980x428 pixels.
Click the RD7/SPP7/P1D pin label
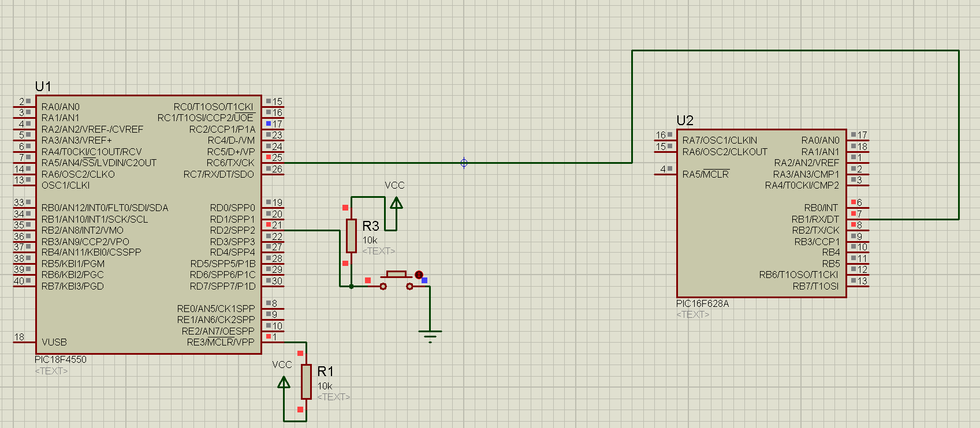click(223, 286)
